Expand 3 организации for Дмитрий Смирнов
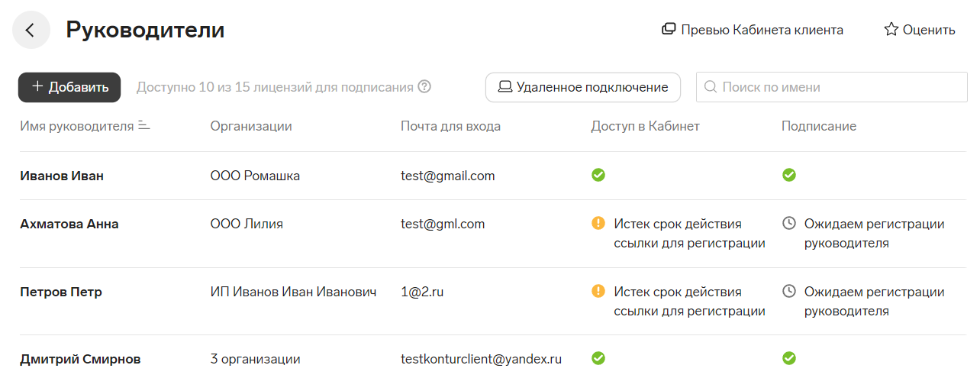The height and width of the screenshot is (378, 980). [x=255, y=358]
